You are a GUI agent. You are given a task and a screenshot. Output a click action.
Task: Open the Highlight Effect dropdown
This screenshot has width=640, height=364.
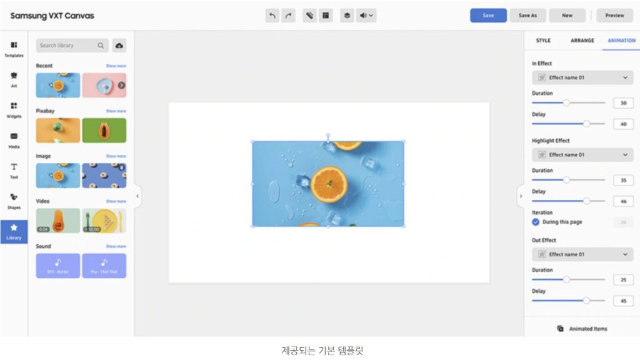[x=582, y=155]
